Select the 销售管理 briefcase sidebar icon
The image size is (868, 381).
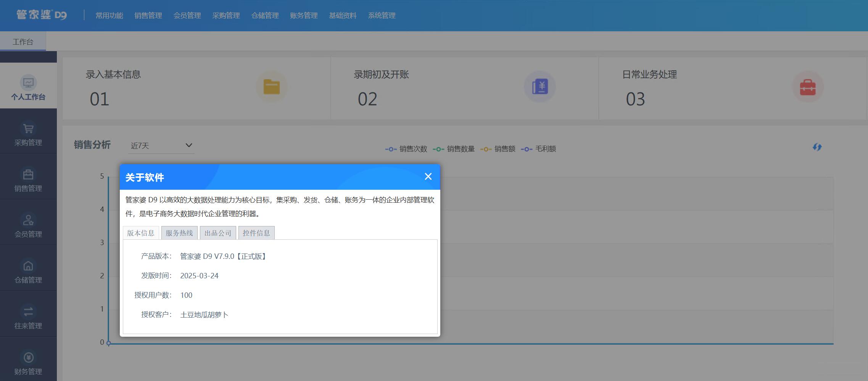coord(28,174)
